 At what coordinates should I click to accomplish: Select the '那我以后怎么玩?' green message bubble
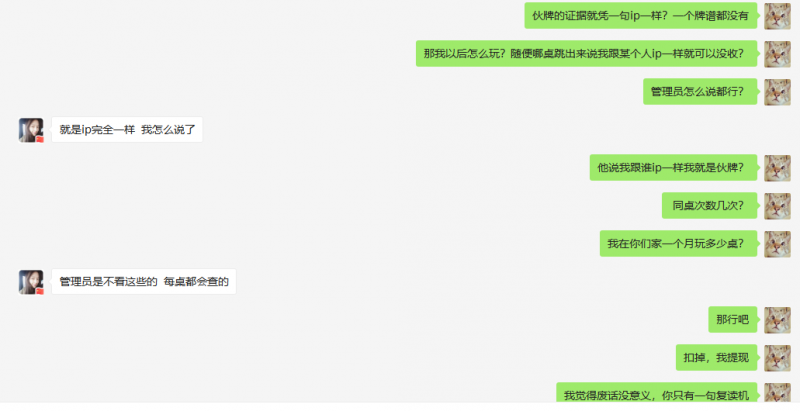coord(587,54)
